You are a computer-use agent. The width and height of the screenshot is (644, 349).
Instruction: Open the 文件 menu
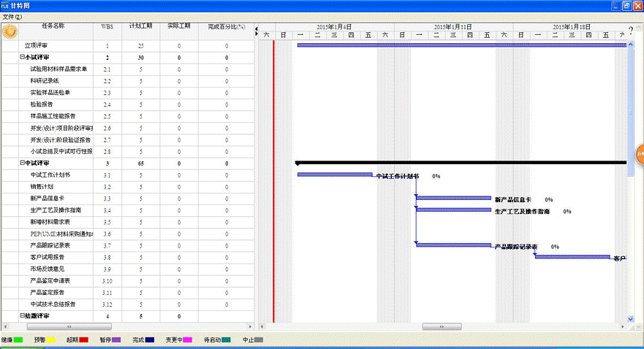click(x=11, y=16)
